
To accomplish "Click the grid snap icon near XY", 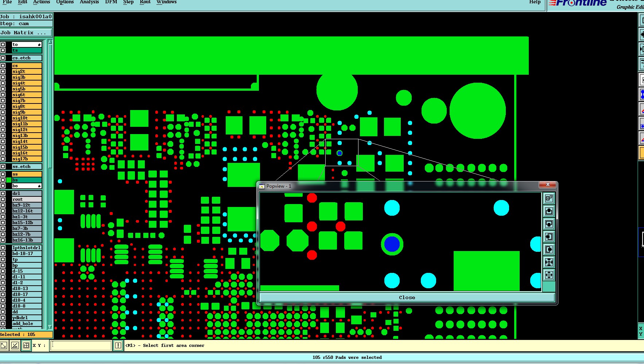I will 26,345.
